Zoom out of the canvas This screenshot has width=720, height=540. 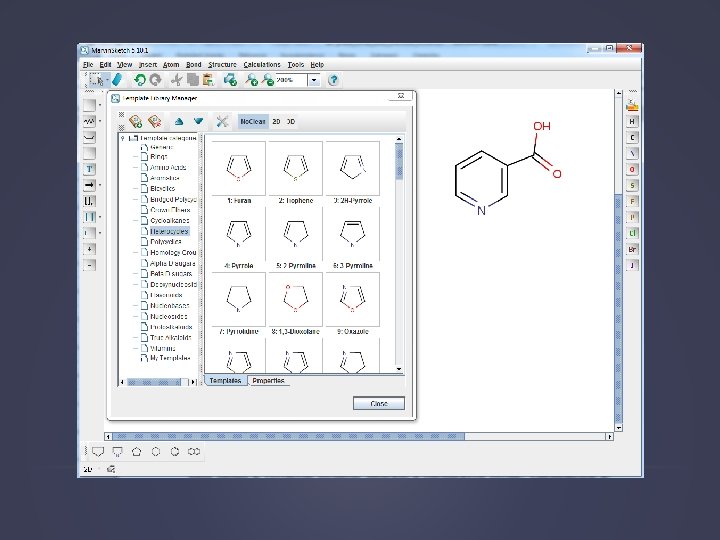click(x=267, y=80)
